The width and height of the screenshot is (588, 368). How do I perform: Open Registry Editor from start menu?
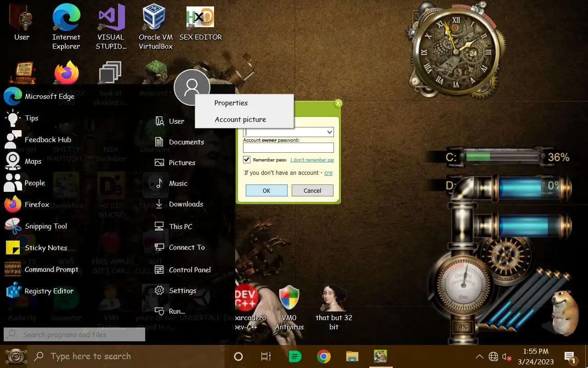pyautogui.click(x=40, y=291)
